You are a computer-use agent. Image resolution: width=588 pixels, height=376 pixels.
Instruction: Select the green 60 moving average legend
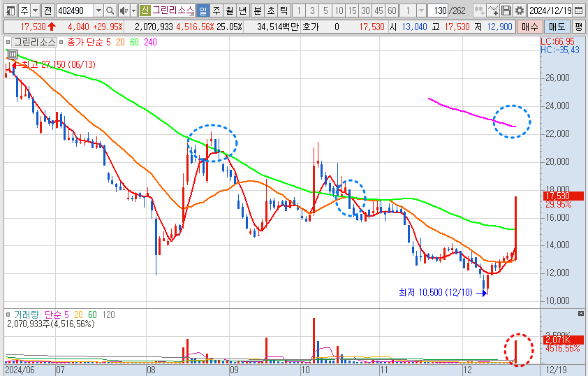click(134, 42)
